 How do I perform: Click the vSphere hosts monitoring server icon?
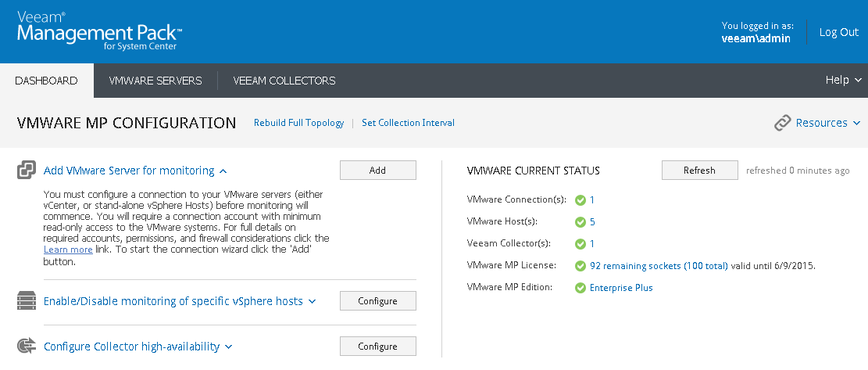coord(27,300)
